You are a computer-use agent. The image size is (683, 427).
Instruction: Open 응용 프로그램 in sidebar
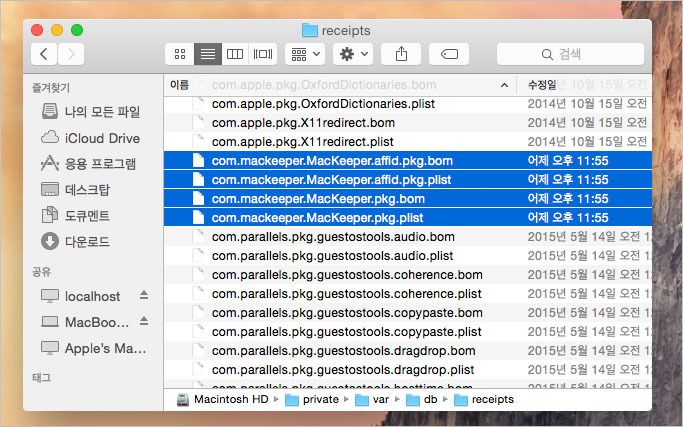(x=89, y=164)
